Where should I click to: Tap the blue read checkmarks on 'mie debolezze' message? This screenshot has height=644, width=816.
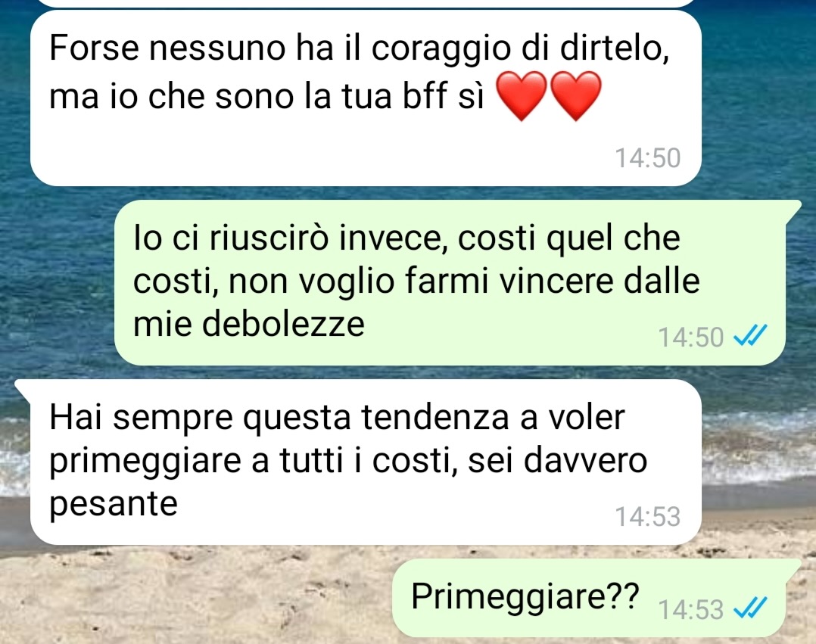pos(750,336)
